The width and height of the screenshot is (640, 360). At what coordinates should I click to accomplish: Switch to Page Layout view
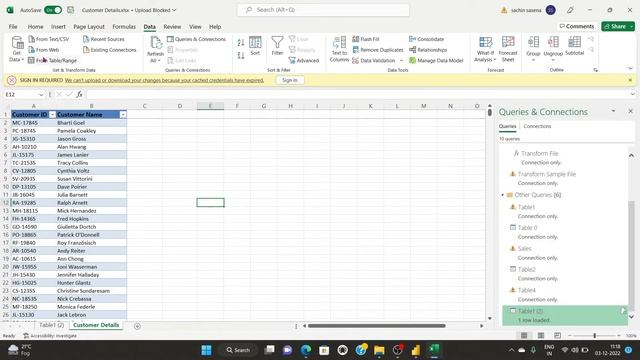pos(541,336)
